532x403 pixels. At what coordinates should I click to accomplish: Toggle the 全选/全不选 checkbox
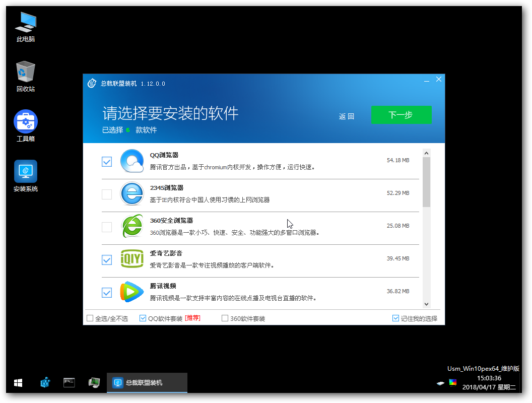[90, 318]
